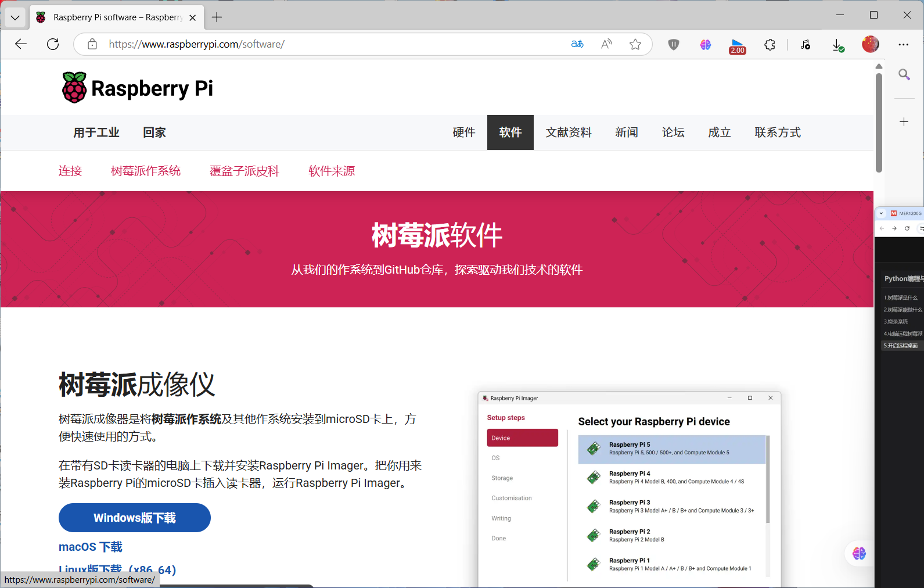The width and height of the screenshot is (924, 588).
Task: Click Raspberry Pi 4 device row
Action: [x=672, y=478]
